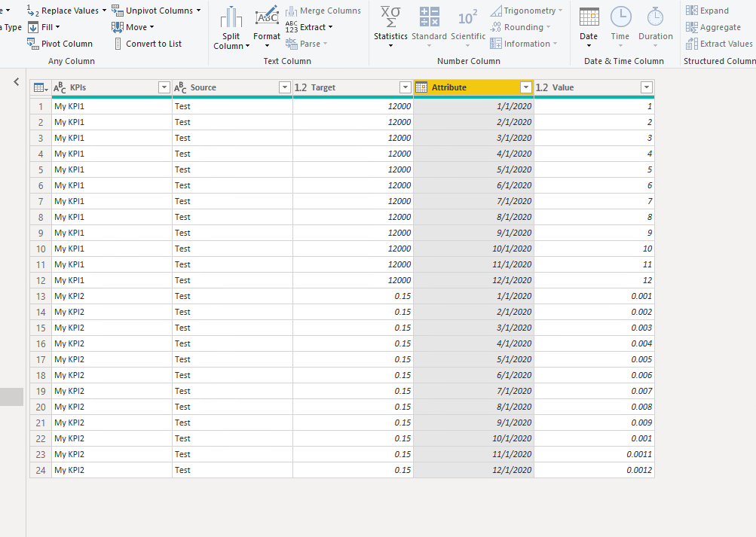Click the Convert to List icon
The width and height of the screenshot is (756, 537).
pyautogui.click(x=118, y=44)
